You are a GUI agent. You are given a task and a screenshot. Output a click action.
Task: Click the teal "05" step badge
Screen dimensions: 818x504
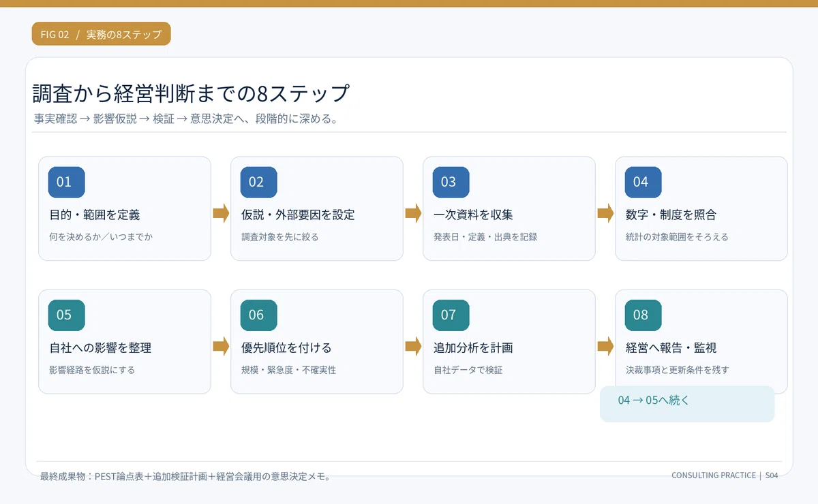tap(66, 315)
